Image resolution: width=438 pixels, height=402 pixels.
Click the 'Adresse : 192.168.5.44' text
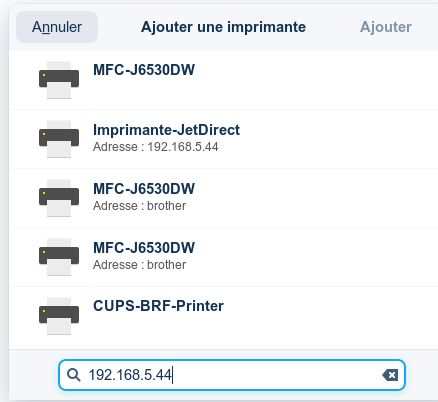[156, 147]
